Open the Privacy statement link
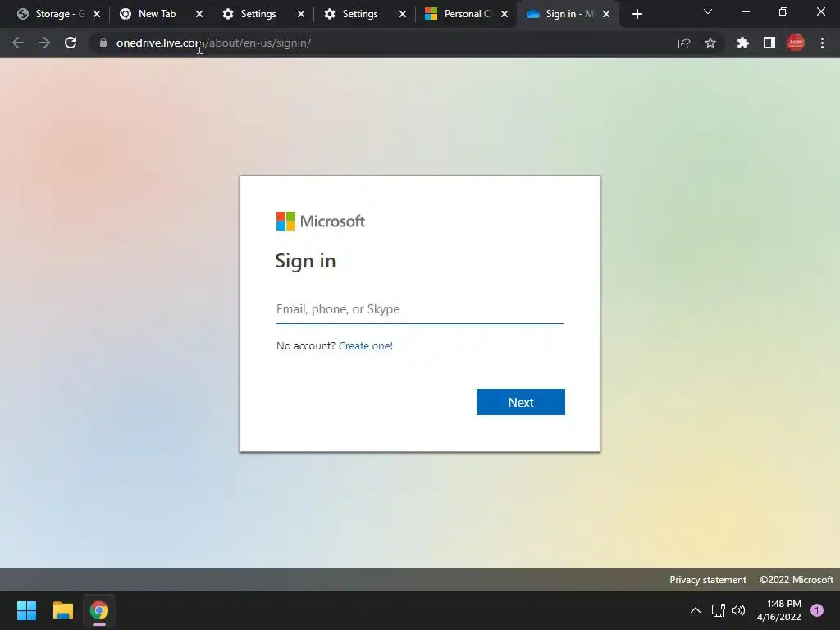 [x=708, y=580]
